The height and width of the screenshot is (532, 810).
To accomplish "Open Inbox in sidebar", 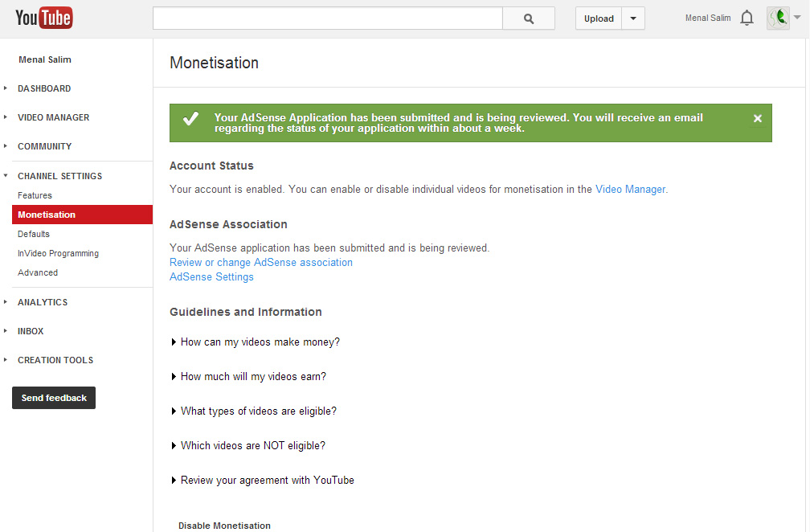I will pos(31,331).
